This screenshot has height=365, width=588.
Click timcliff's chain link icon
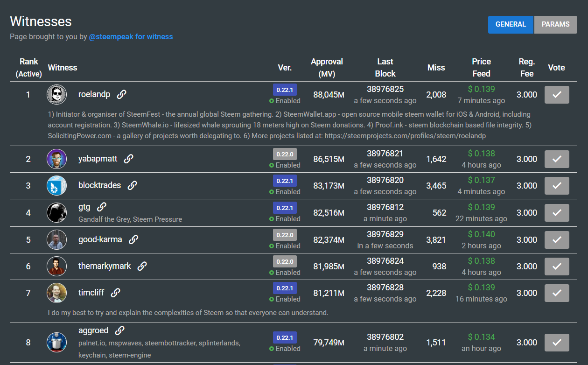(x=116, y=293)
